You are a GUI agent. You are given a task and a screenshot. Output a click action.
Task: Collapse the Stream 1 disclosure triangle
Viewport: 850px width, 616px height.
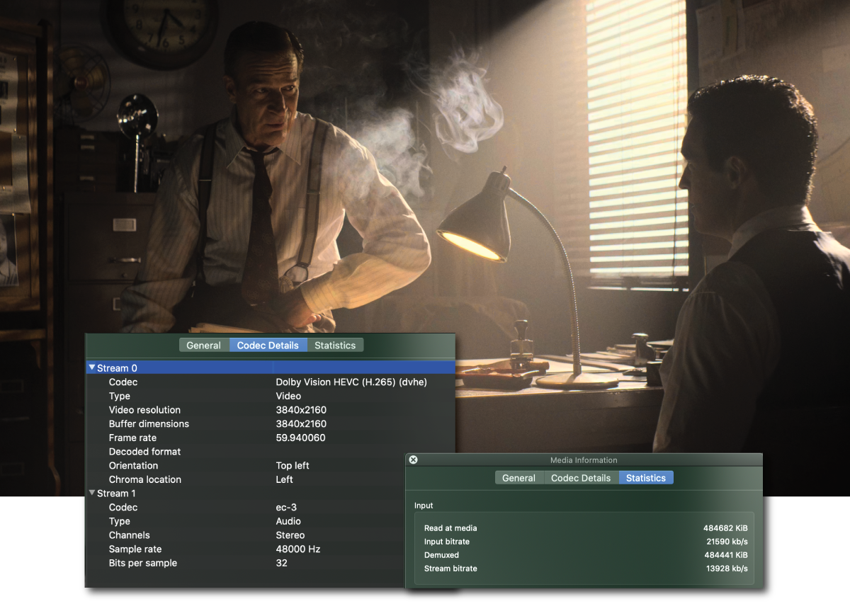(92, 493)
